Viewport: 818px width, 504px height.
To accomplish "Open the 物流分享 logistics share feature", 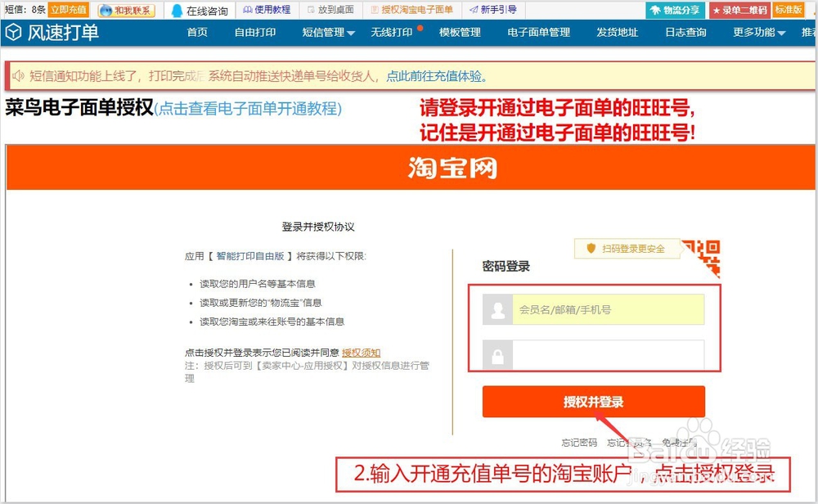I will 674,9.
